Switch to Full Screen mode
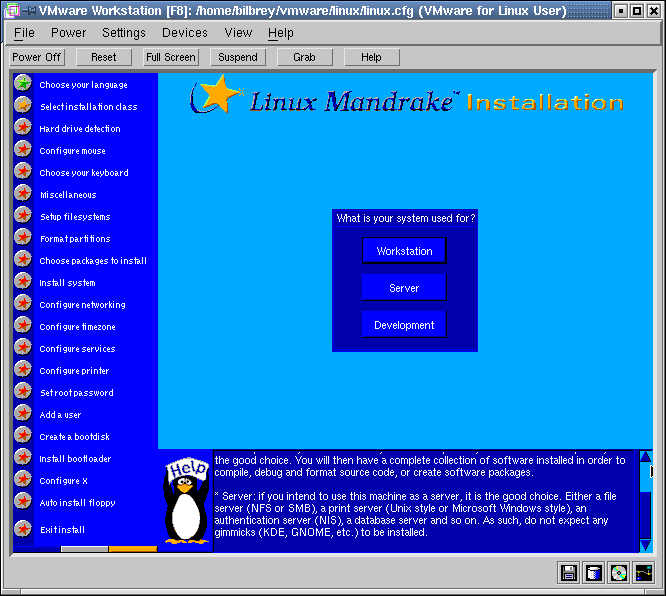Screen dimensions: 666x596 pyautogui.click(x=171, y=57)
